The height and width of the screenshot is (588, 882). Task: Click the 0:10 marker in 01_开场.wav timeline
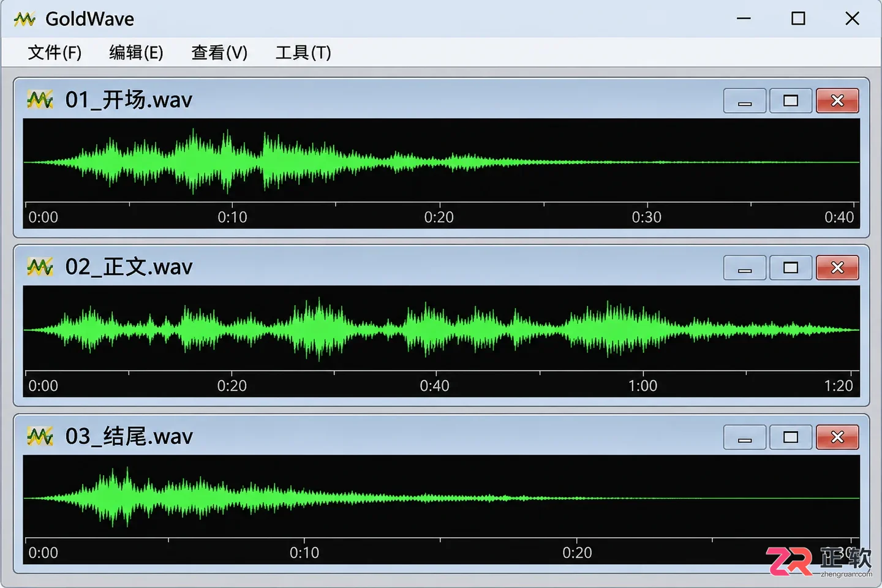pyautogui.click(x=232, y=217)
